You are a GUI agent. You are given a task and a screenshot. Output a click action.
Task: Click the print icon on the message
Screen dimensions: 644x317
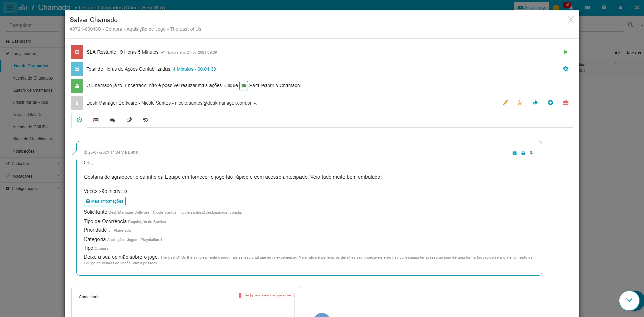523,153
